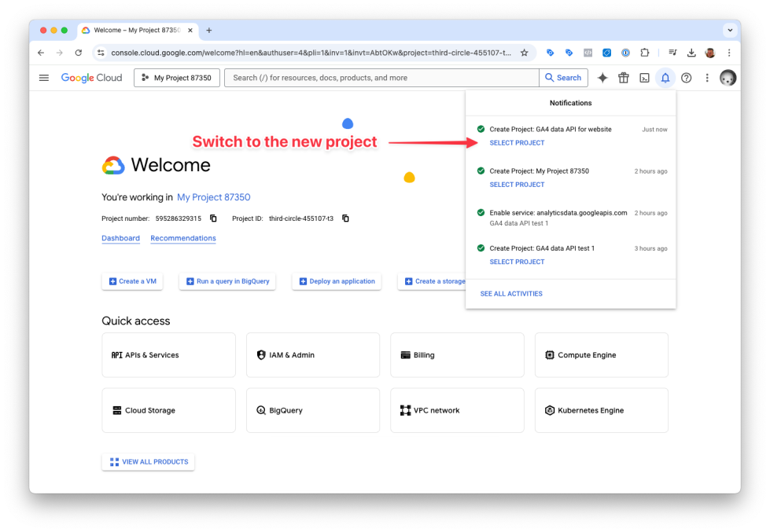This screenshot has width=770, height=532.
Task: Open IAM & Admin quick access card
Action: coord(313,355)
